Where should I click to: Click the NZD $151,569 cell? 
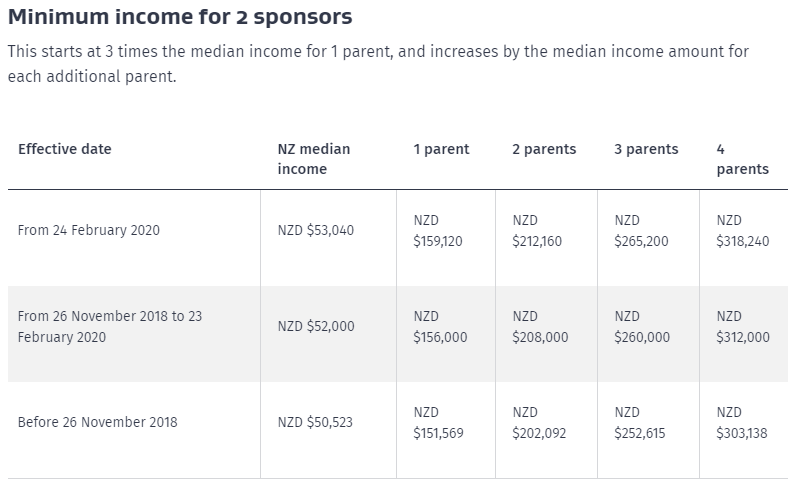click(x=438, y=422)
